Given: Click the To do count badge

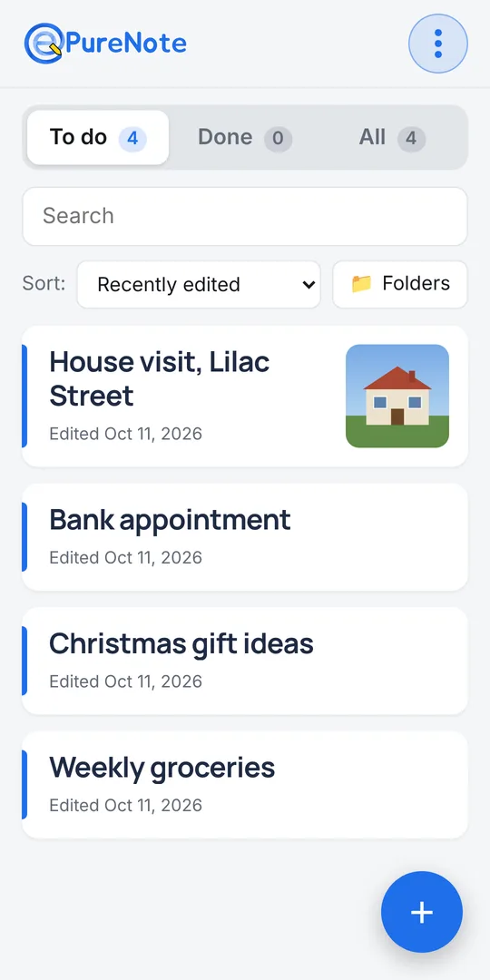Looking at the screenshot, I should (x=132, y=138).
